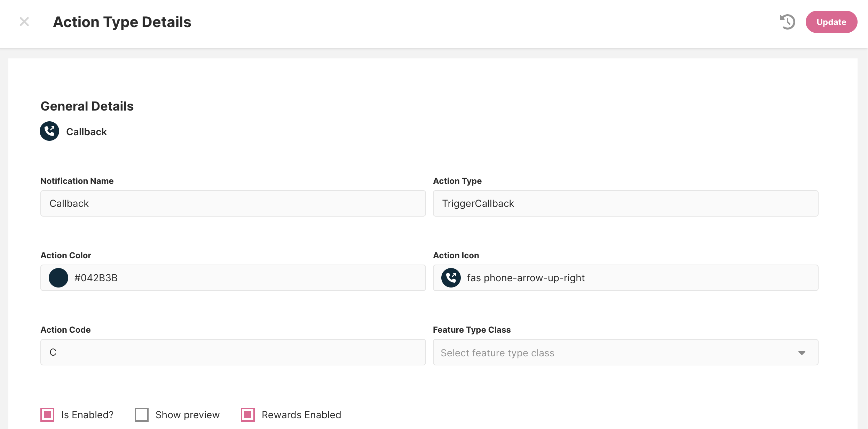Screen dimensions: 868x429
Task: Uncheck the Is Enabled? checkbox
Action: click(47, 415)
